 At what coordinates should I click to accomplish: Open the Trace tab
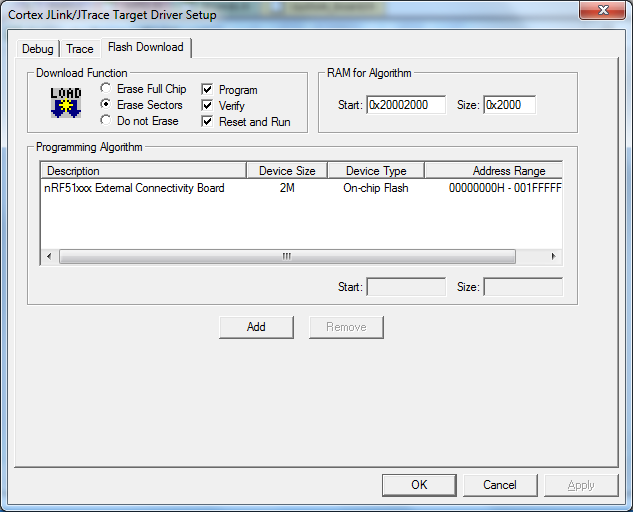pos(79,49)
